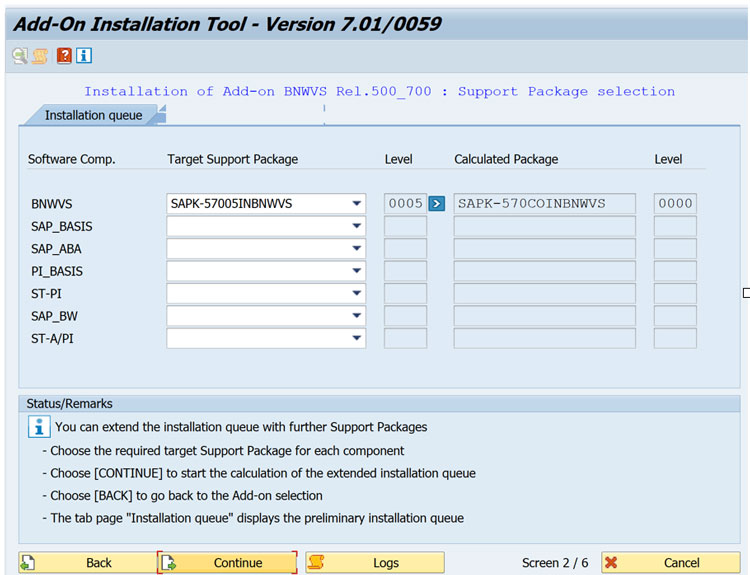Click the Back button label
The image size is (750, 575).
tap(99, 563)
